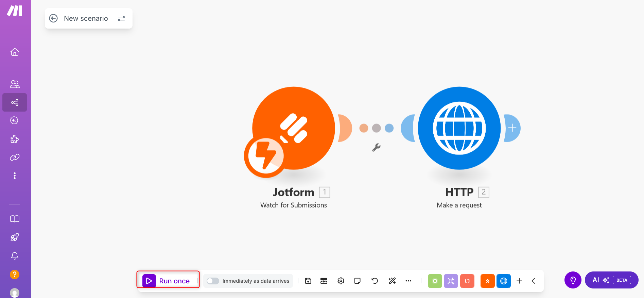Open the Home page icon

point(15,52)
